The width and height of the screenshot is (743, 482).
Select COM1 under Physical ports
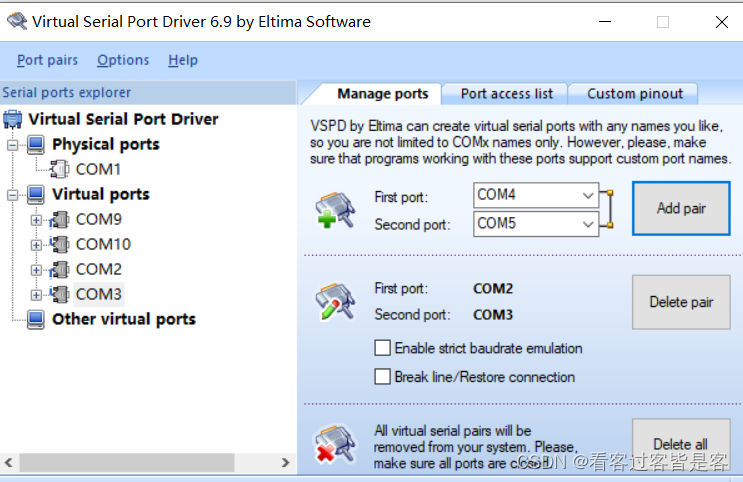tap(98, 169)
